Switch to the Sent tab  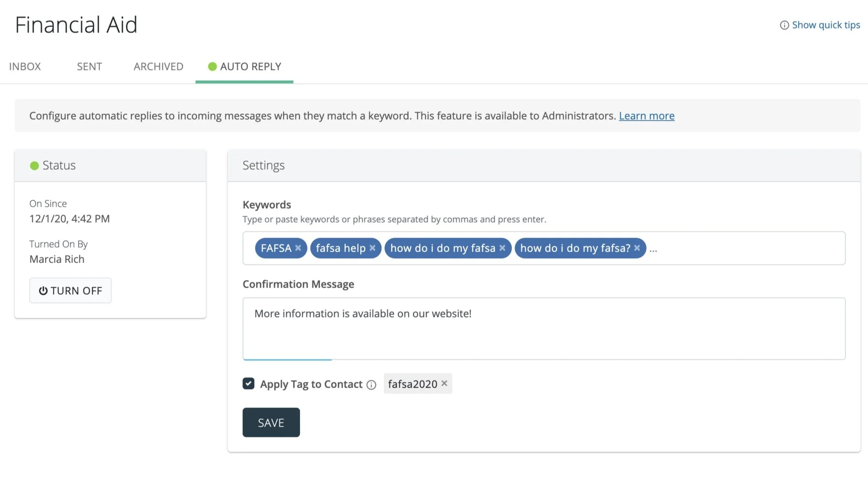tap(89, 67)
